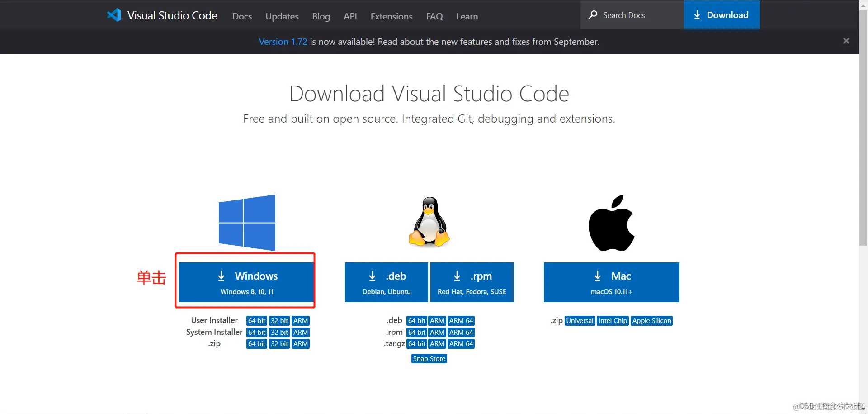868x414 pixels.
Task: Download the Mac macOS 10.11+ build
Action: (x=612, y=282)
